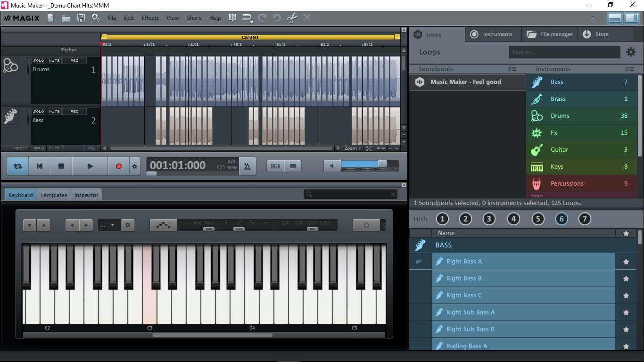Click the Record button
This screenshot has width=644, height=362.
click(x=119, y=166)
